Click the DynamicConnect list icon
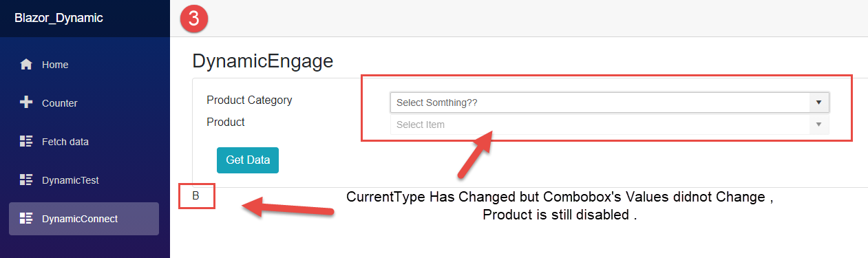 26,219
